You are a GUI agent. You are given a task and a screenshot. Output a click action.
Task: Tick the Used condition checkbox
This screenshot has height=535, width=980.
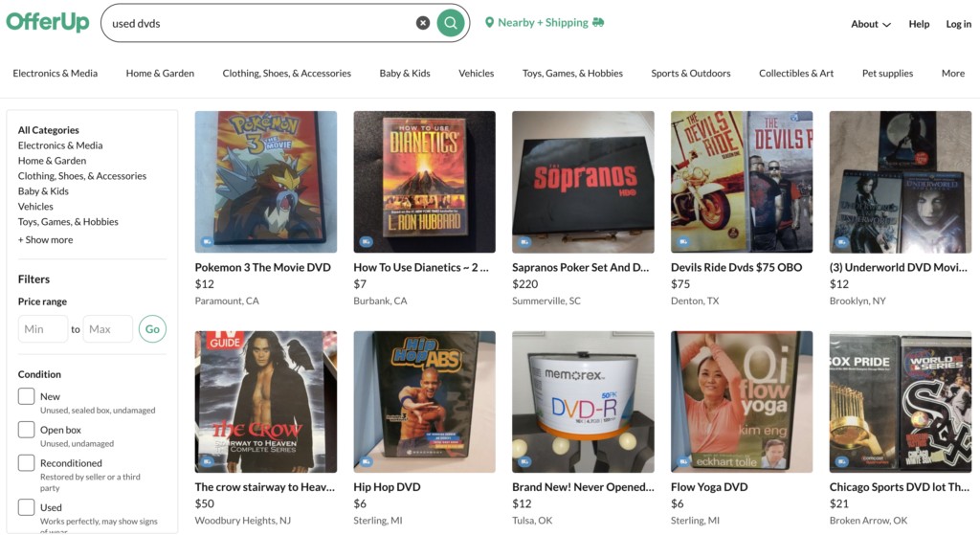tap(26, 507)
